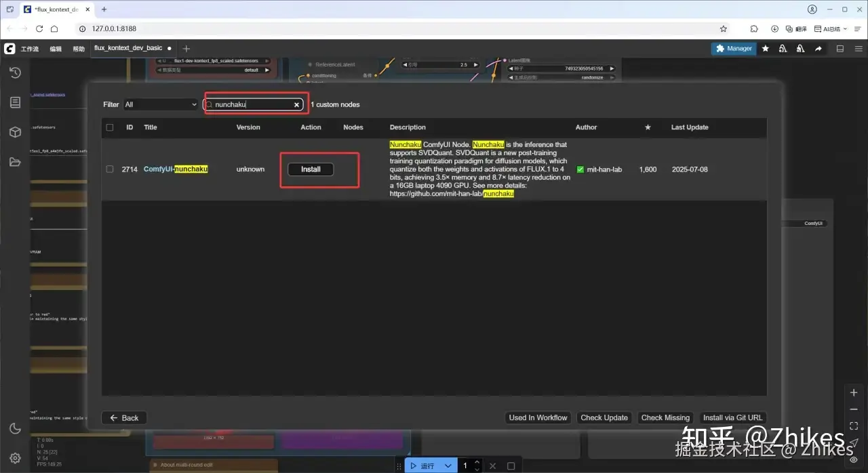This screenshot has height=473, width=868.
Task: Open the 工作流 menu
Action: [x=30, y=49]
